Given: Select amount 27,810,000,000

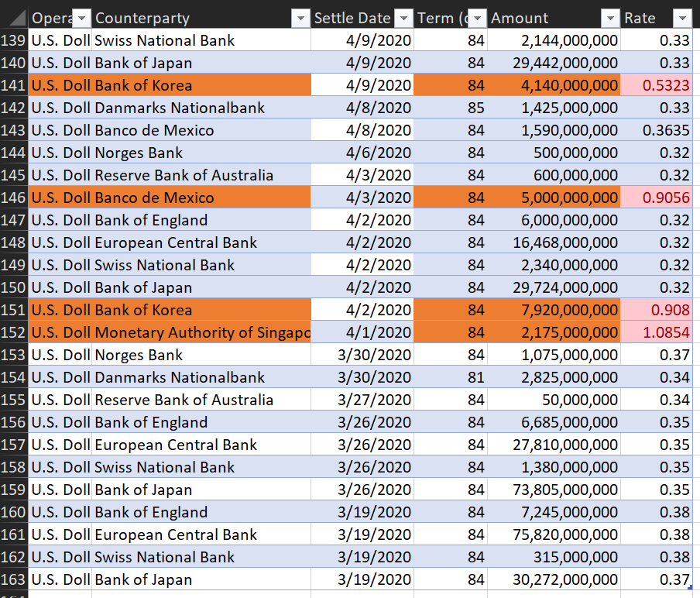Looking at the screenshot, I should pos(554,445).
